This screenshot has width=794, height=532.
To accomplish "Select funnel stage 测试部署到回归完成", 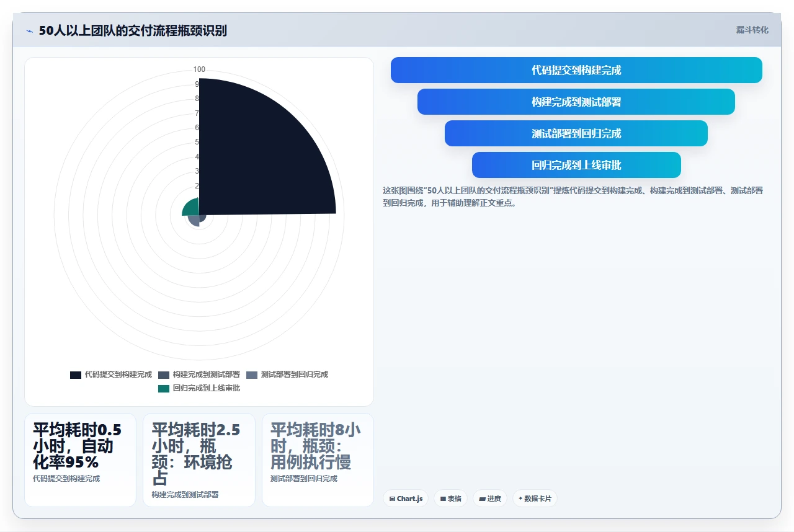I will coord(576,133).
